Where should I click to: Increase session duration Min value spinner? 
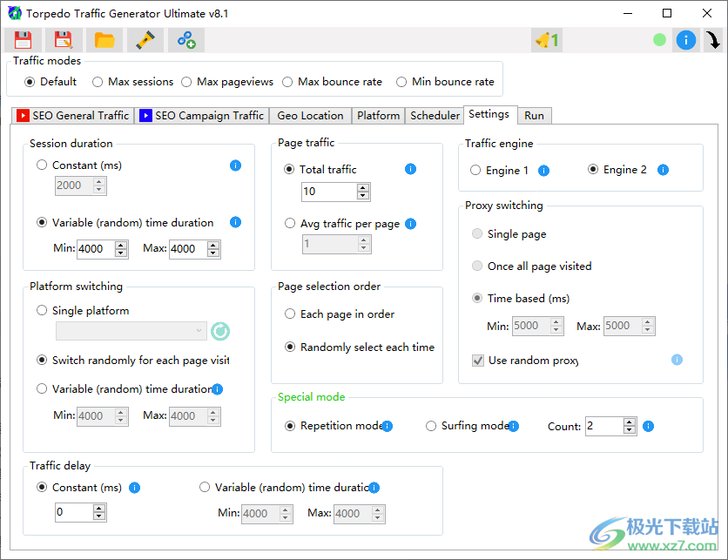click(x=121, y=245)
